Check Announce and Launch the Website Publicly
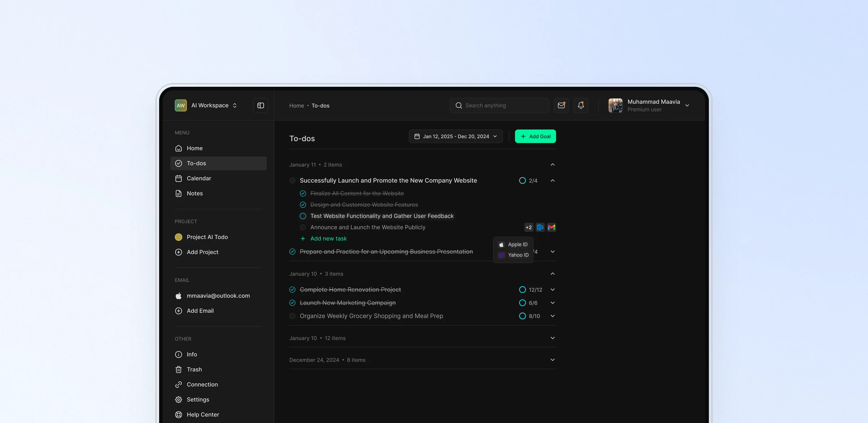Image resolution: width=868 pixels, height=423 pixels. 303,227
